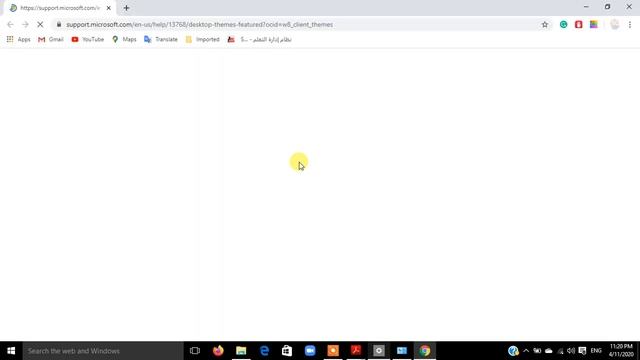This screenshot has width=640, height=360.
Task: Change the ENG input language
Action: tap(596, 351)
